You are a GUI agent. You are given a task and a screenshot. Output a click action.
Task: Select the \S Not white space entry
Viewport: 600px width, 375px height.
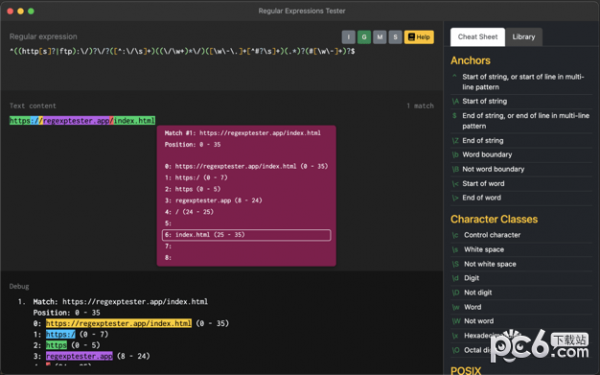tap(521, 264)
